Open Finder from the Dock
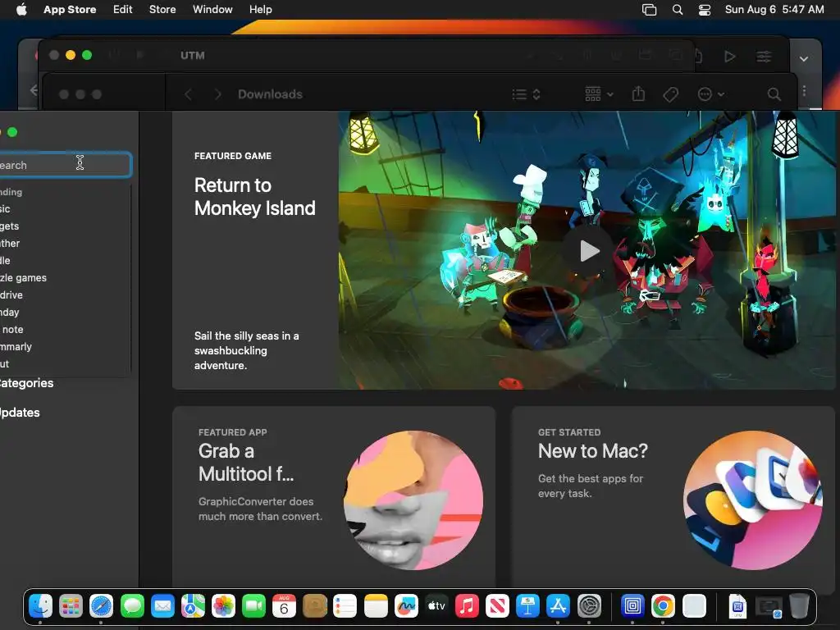 (x=40, y=606)
